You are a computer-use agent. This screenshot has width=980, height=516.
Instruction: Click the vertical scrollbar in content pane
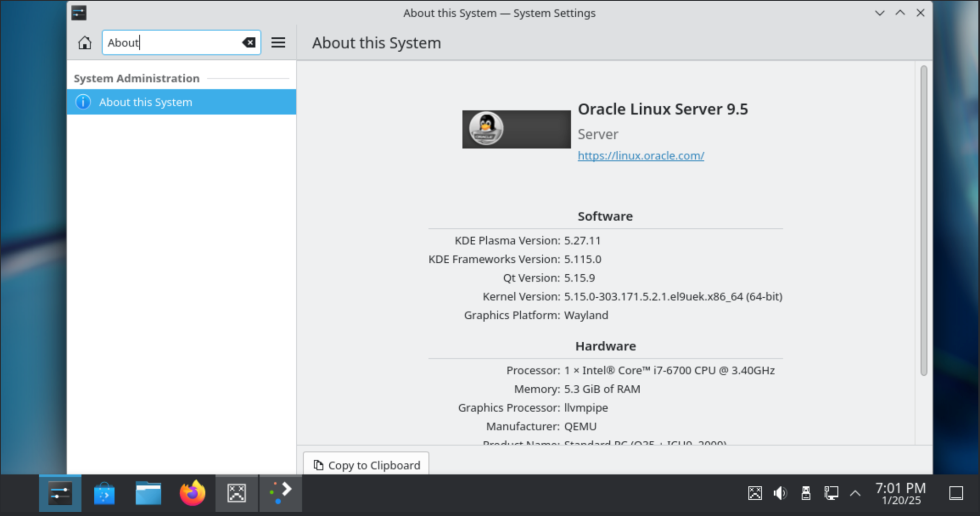[x=923, y=220]
